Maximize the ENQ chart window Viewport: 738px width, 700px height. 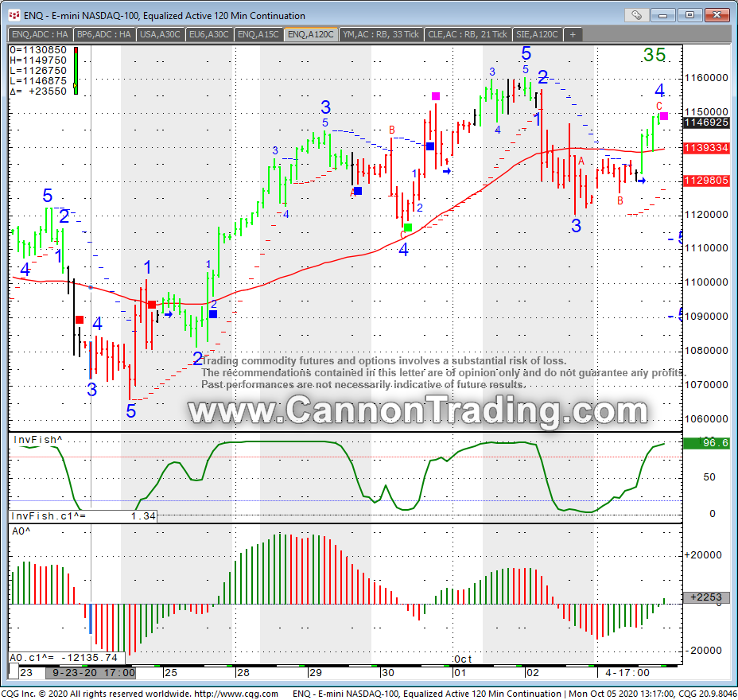[x=689, y=14]
